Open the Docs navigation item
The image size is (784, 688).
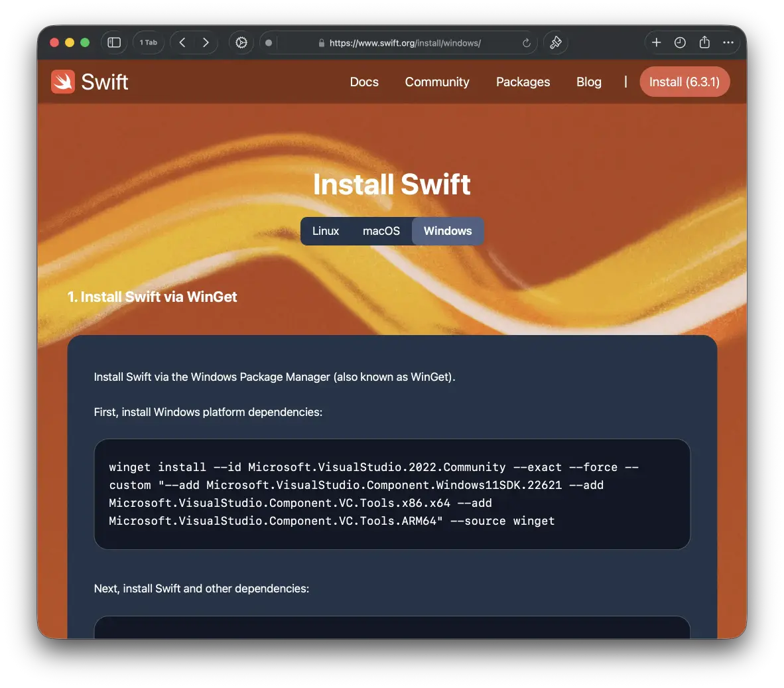click(364, 82)
